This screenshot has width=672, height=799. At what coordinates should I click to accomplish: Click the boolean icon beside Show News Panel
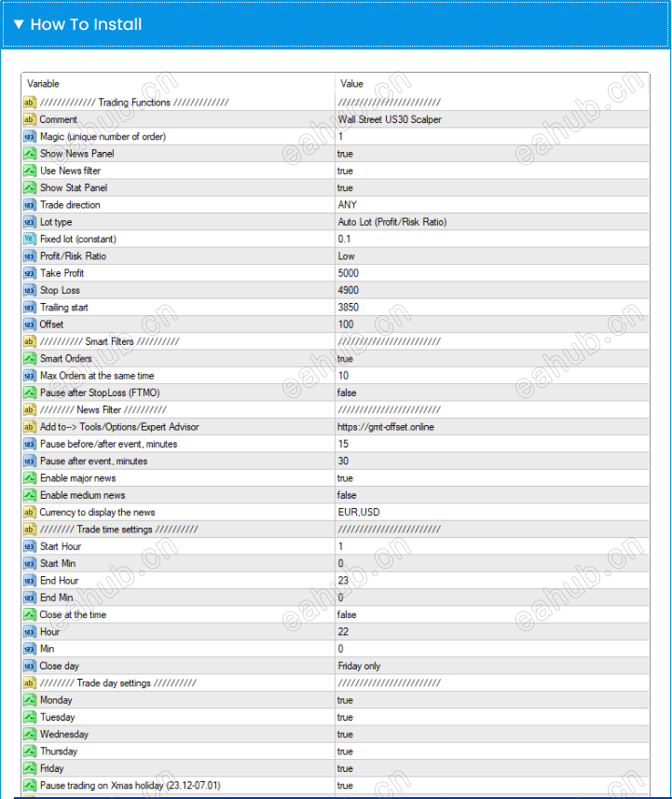pos(30,154)
